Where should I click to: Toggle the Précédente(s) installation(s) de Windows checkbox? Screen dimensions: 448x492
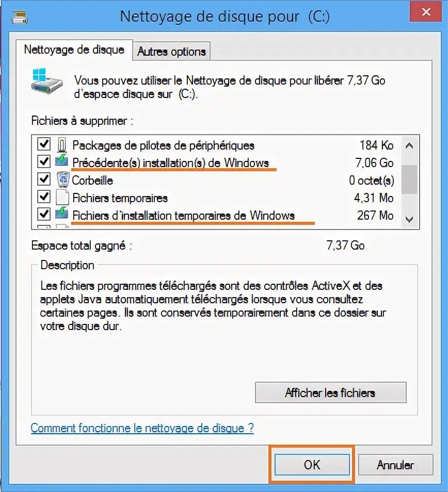pyautogui.click(x=44, y=161)
